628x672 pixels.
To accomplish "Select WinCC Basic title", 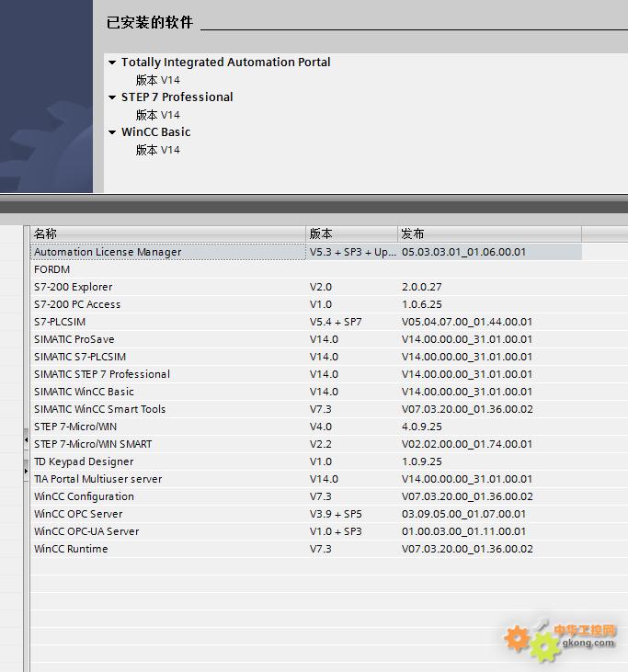I will tap(155, 132).
